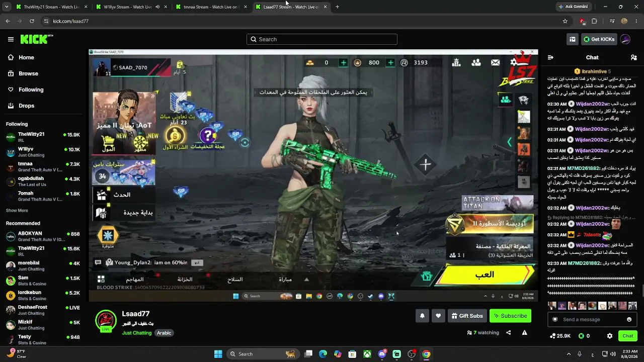Open the chat users list icon

(x=634, y=57)
